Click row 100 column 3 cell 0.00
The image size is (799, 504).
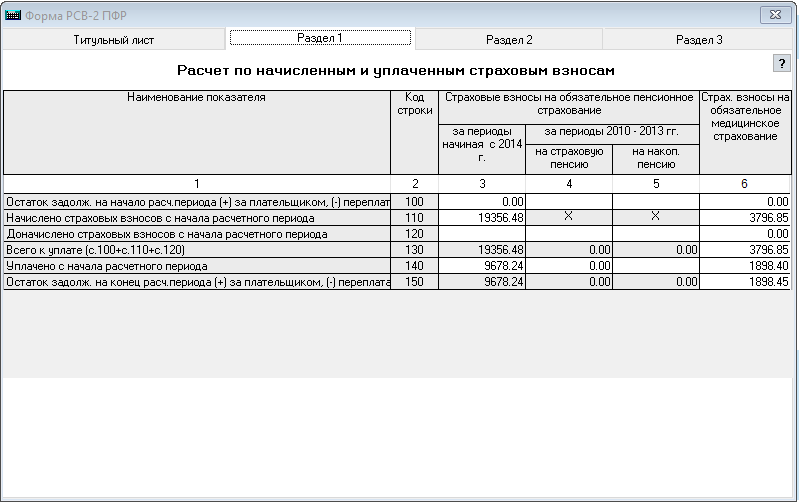[x=482, y=202]
